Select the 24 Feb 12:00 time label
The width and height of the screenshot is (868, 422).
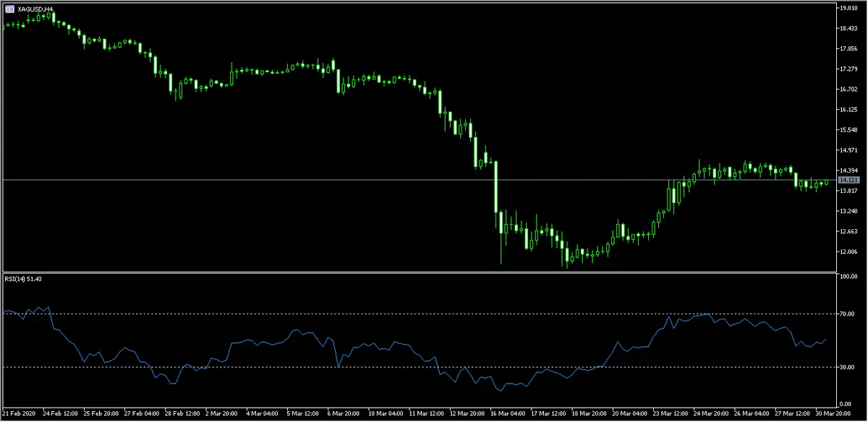coord(62,414)
